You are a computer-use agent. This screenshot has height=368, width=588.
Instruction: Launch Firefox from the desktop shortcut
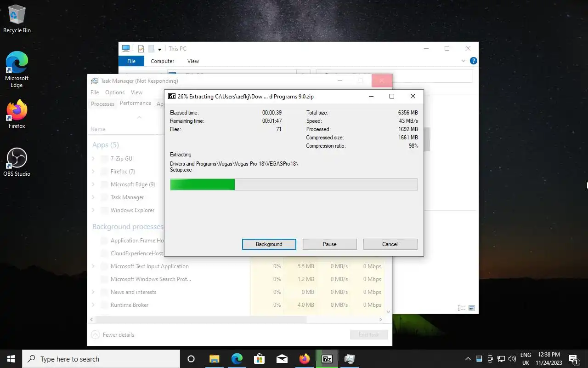[x=17, y=114]
